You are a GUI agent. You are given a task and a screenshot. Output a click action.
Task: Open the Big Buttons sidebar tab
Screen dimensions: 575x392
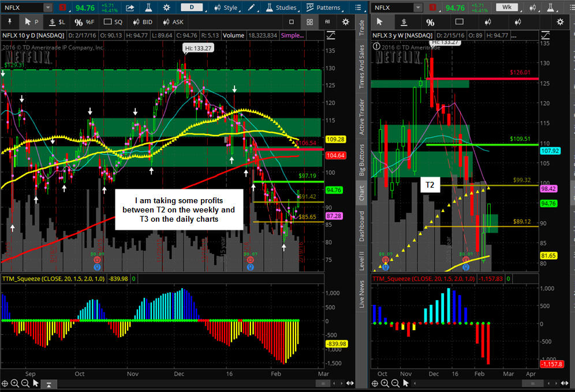[361, 159]
